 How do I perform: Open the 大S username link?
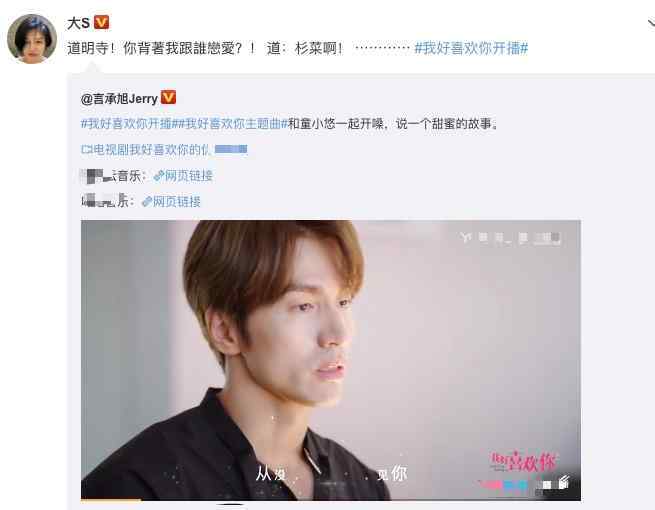pos(78,23)
